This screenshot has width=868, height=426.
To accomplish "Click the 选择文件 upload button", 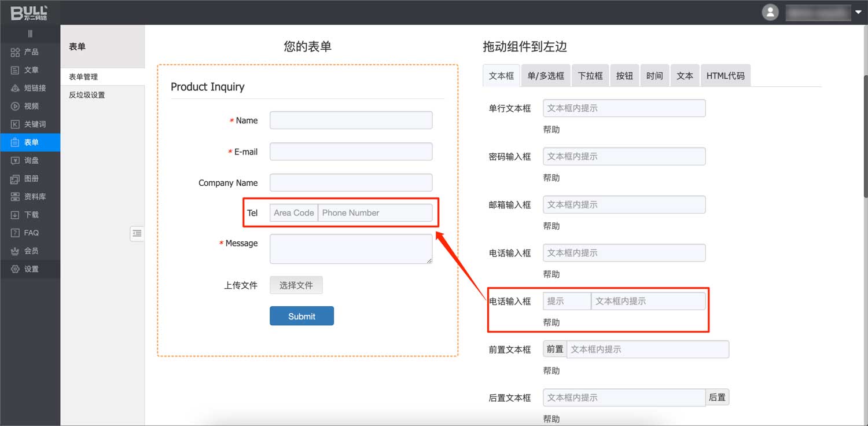I will (296, 285).
